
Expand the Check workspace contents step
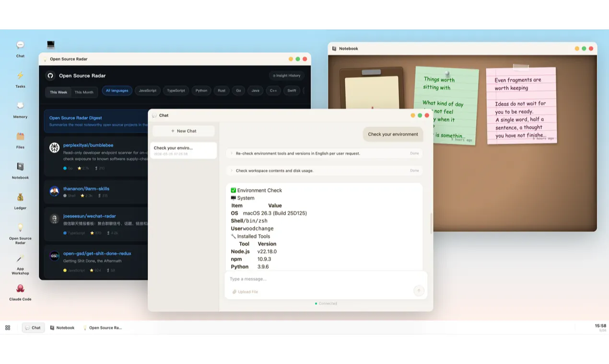coord(325,171)
